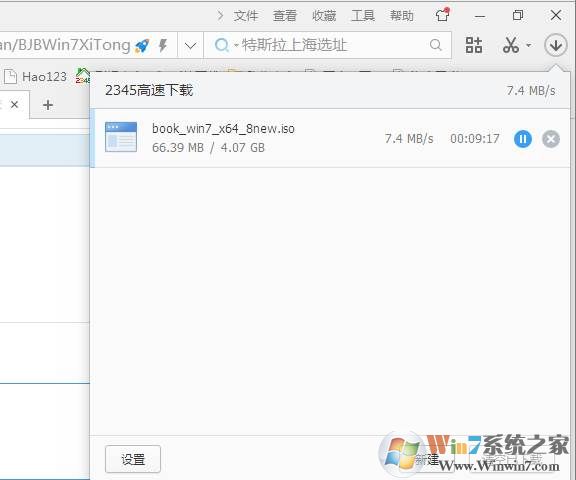Click the magnifier search button
Viewport: 576px width, 480px height.
[x=435, y=45]
